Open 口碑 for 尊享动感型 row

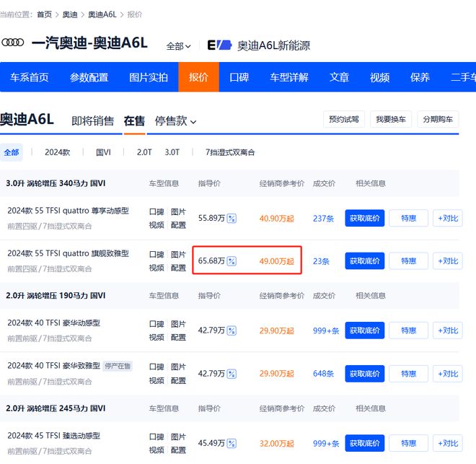click(x=157, y=211)
